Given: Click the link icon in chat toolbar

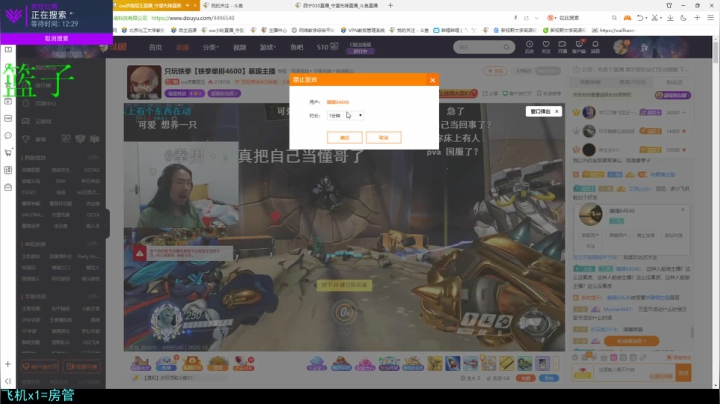Looking at the screenshot, I should pos(643,357).
